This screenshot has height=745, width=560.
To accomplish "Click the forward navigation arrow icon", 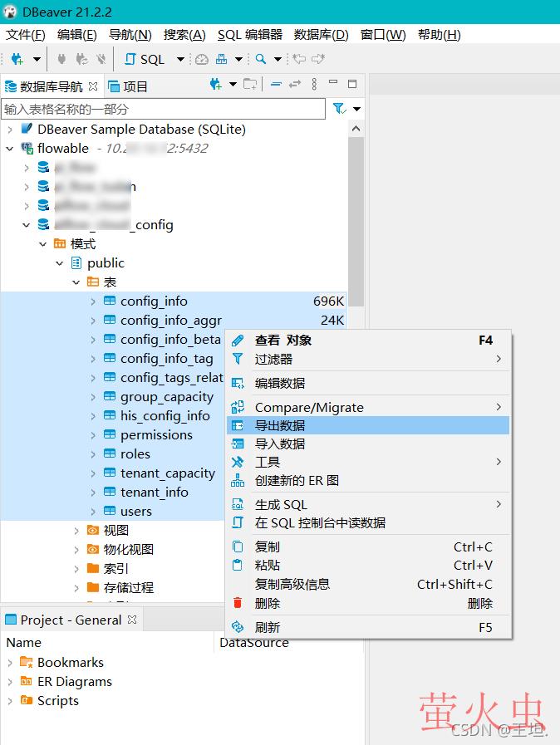I will [x=318, y=59].
